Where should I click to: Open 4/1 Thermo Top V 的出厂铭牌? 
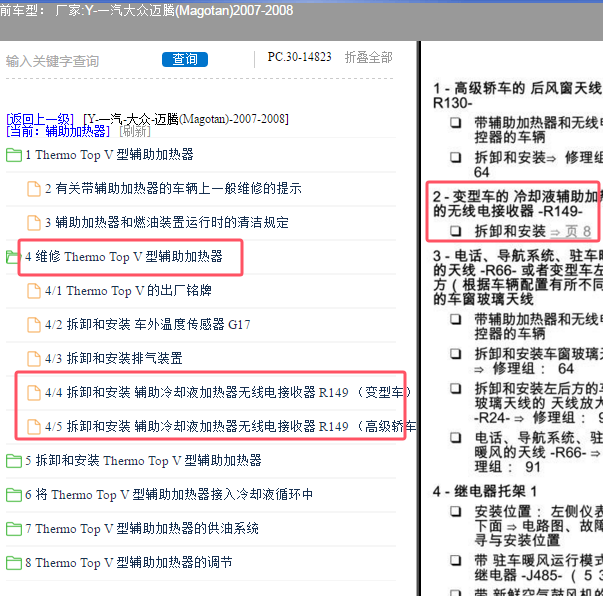128,290
